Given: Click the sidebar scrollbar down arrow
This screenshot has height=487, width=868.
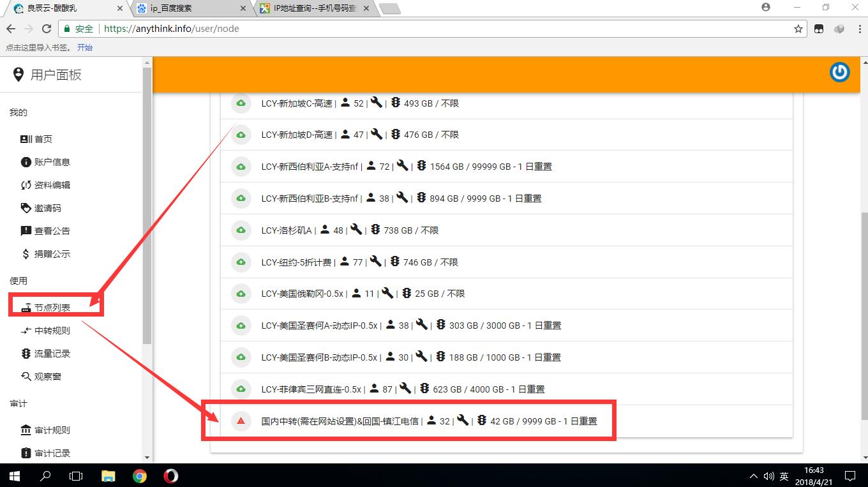Looking at the screenshot, I should click(147, 458).
